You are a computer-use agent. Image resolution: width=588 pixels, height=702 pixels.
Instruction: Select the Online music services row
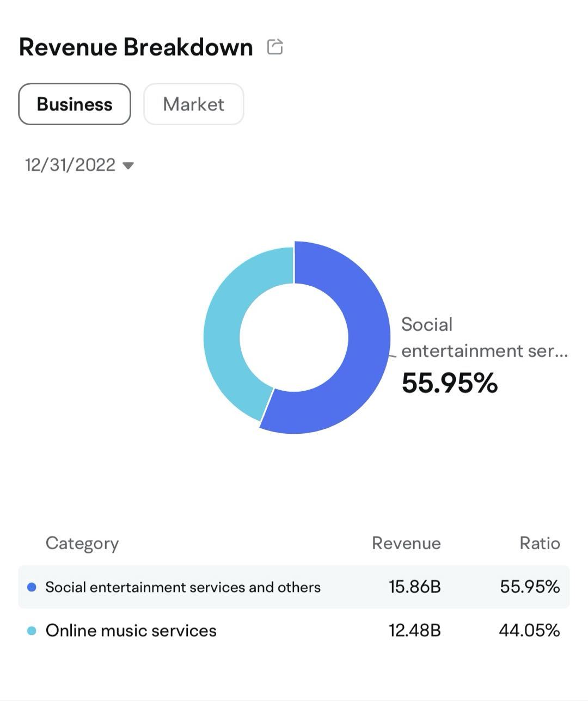click(131, 631)
